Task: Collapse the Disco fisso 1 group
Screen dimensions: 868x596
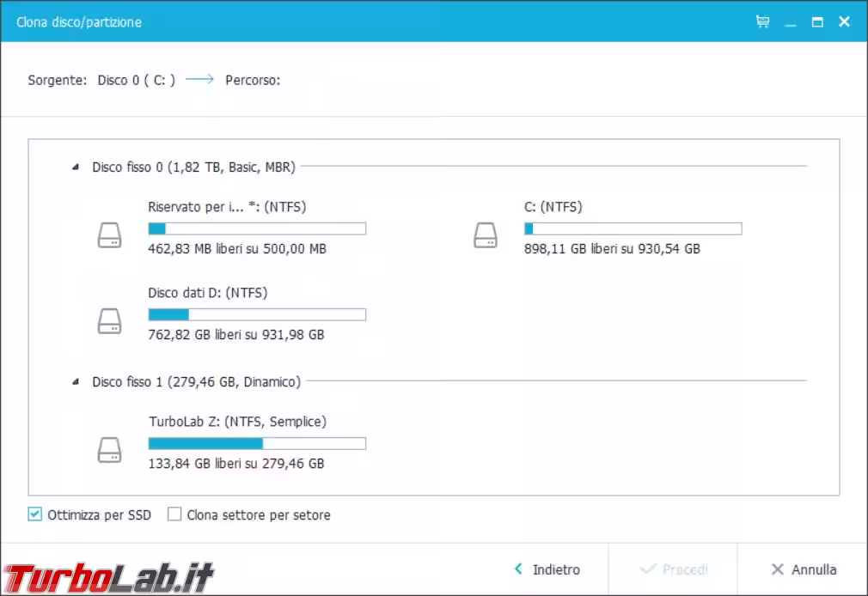Action: click(x=76, y=382)
